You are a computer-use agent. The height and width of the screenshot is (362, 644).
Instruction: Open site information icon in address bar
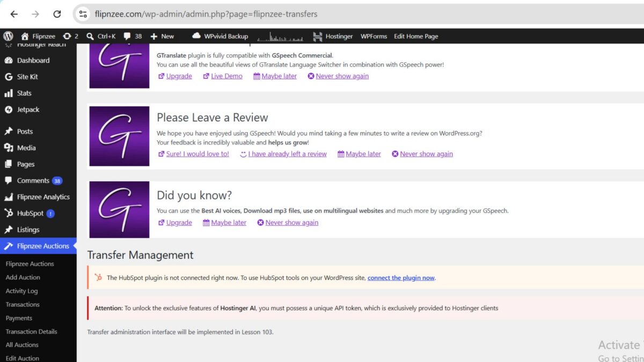pos(83,14)
